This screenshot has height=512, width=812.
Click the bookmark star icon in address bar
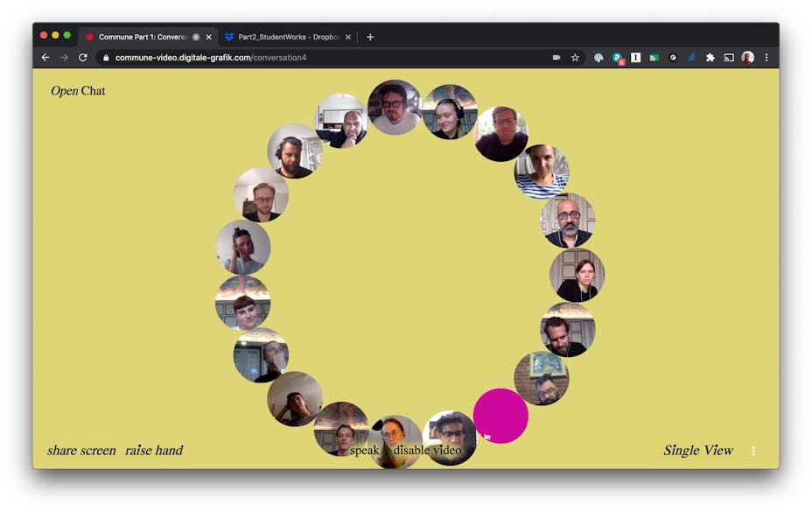575,58
